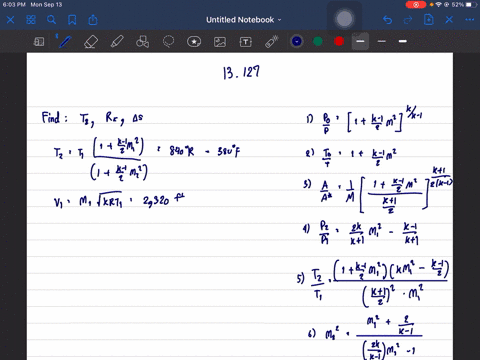The image size is (480, 360).
Task: Tap the battery indicator in status bar
Action: pos(471,5)
